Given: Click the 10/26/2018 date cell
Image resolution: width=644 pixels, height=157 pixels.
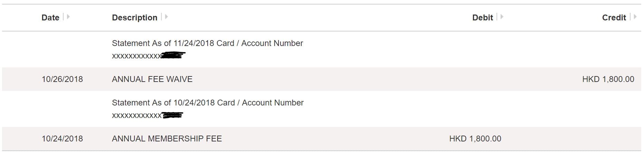Looking at the screenshot, I should click(x=63, y=79).
